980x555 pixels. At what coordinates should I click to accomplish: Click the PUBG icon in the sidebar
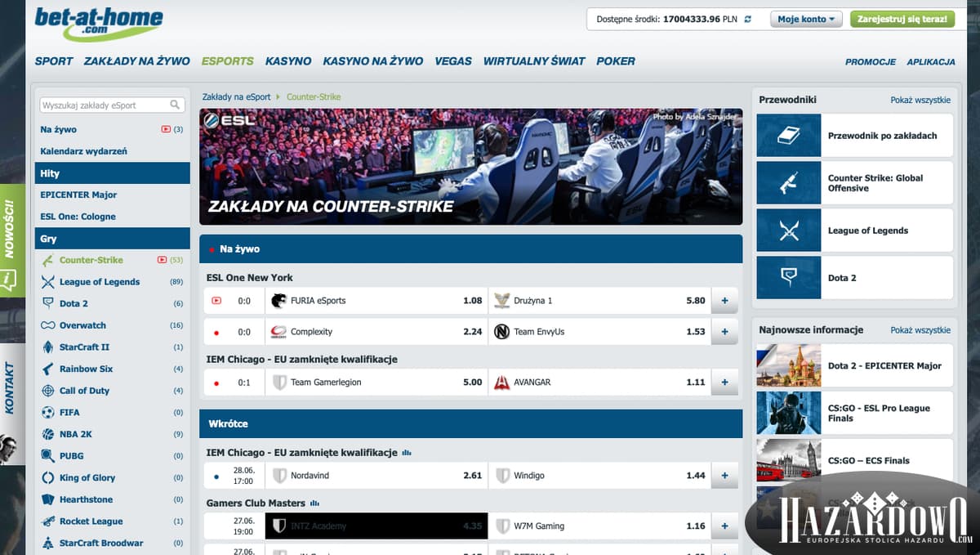tap(47, 456)
